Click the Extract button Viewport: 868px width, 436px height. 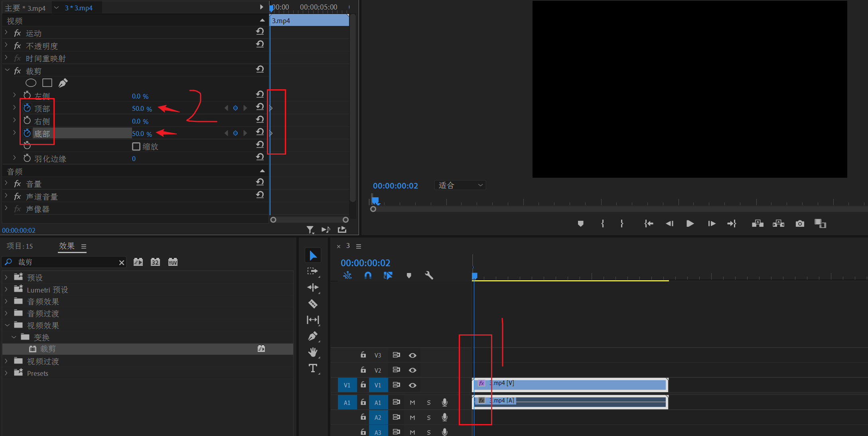coord(778,224)
